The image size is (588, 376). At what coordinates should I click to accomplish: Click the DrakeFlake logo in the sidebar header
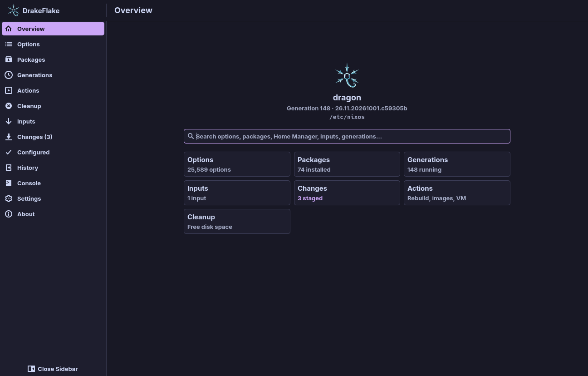14,10
